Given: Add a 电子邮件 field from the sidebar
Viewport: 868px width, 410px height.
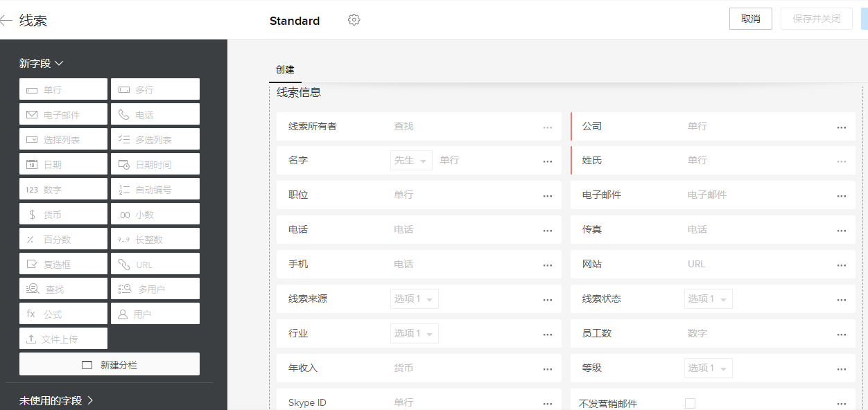Looking at the screenshot, I should tap(63, 114).
